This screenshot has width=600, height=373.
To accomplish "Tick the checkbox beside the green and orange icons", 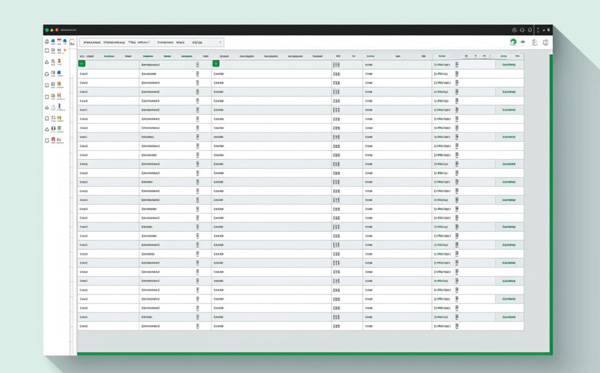I will (47, 85).
